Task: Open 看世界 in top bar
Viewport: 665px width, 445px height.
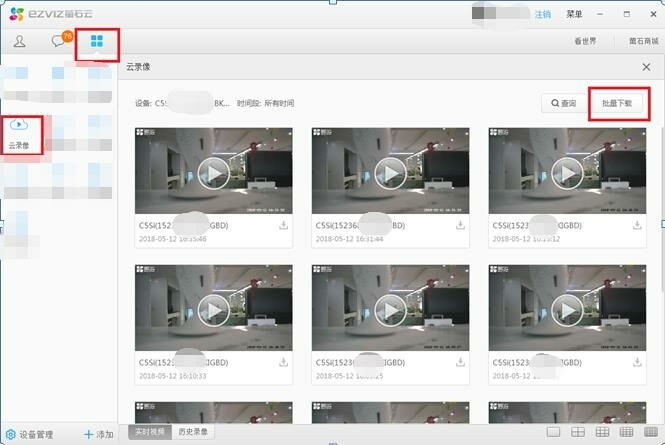Action: [585, 41]
